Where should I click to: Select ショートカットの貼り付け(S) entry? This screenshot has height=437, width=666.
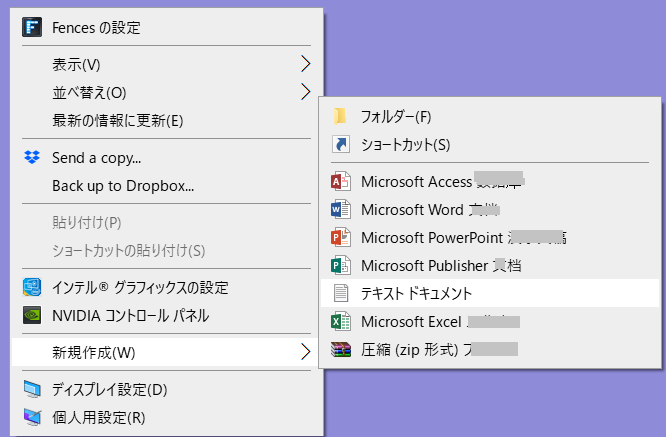pos(166,251)
